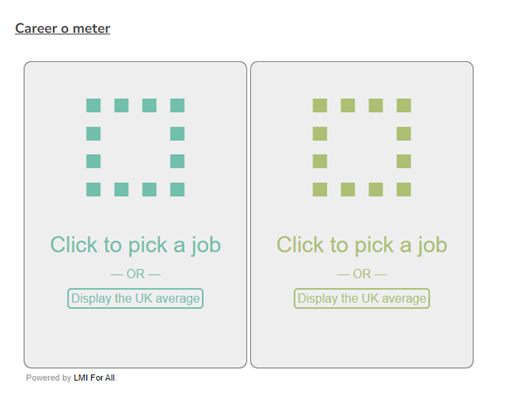Click the teal dotted square job picker icon

click(x=135, y=147)
